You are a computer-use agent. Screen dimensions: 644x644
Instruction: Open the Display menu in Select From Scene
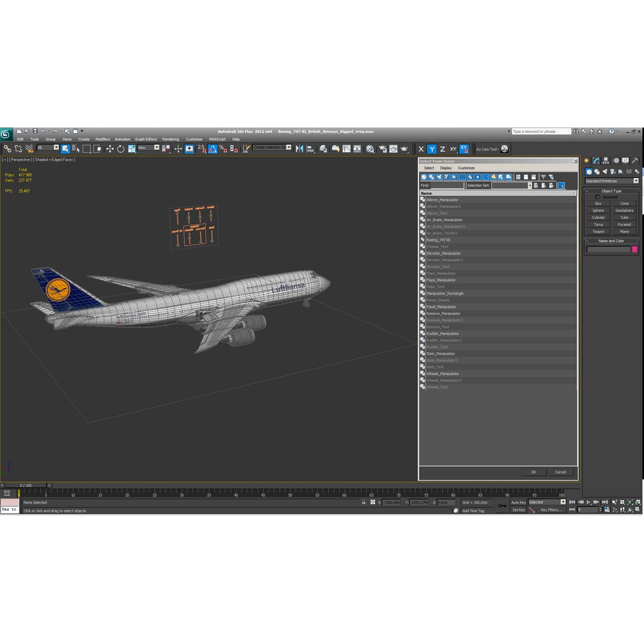click(x=445, y=168)
